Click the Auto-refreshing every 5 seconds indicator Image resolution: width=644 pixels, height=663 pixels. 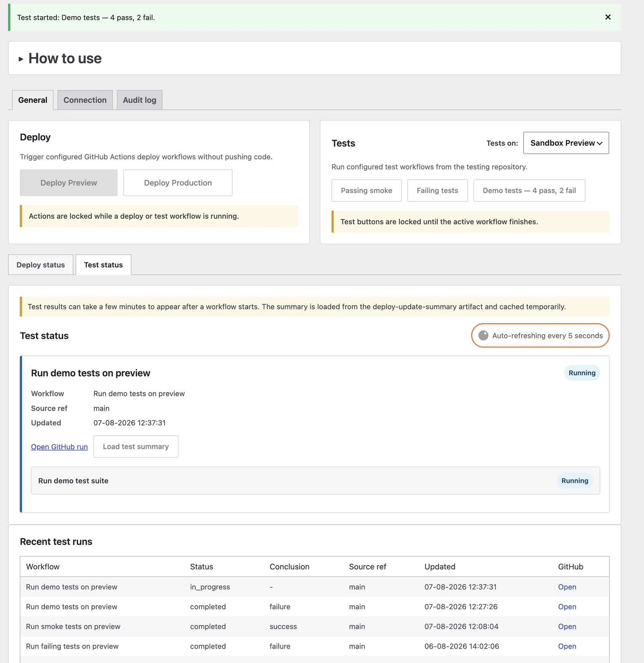coord(540,336)
